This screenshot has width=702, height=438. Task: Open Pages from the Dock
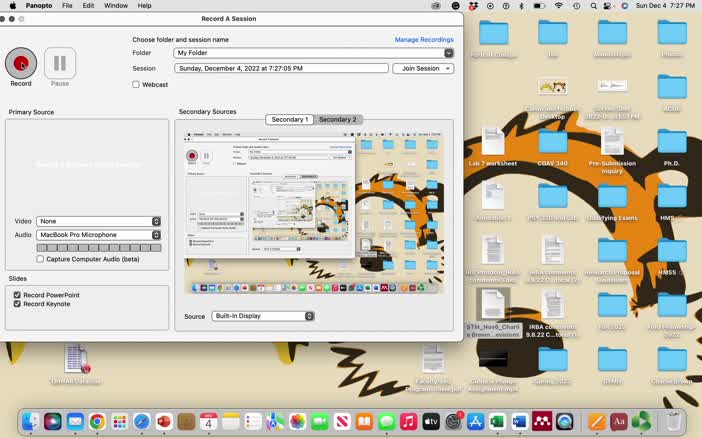[x=597, y=421]
